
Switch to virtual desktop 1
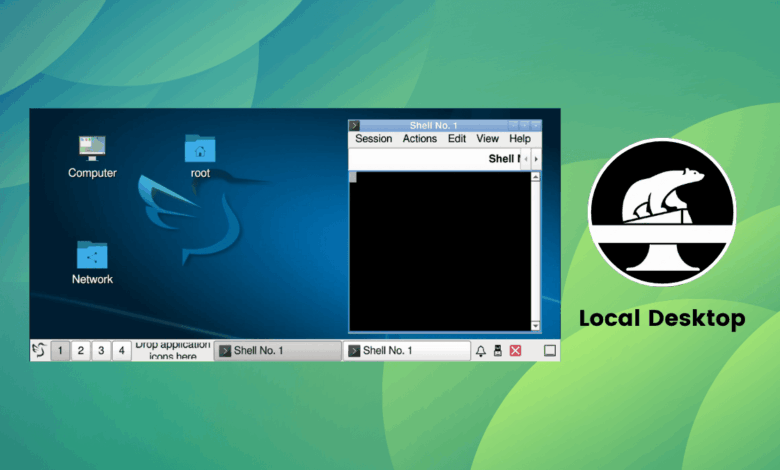pyautogui.click(x=60, y=351)
